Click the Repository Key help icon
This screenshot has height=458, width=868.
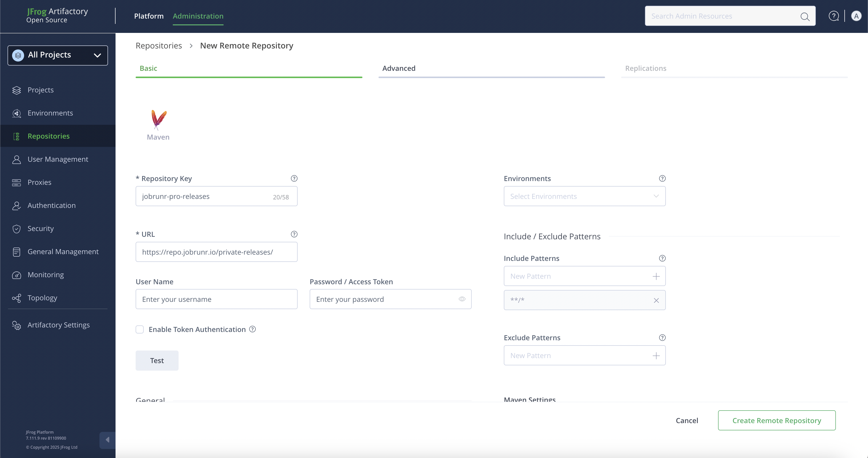294,179
